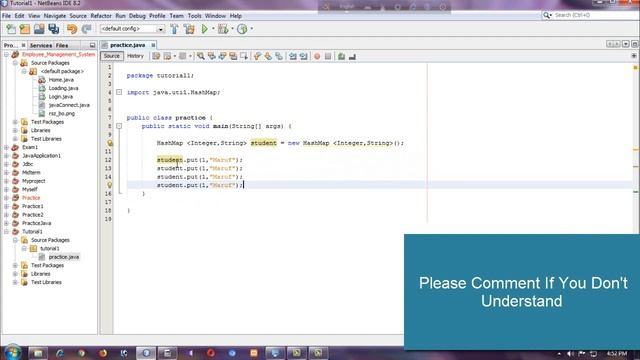Run the project with green play icon
The image size is (640, 360).
[204, 29]
